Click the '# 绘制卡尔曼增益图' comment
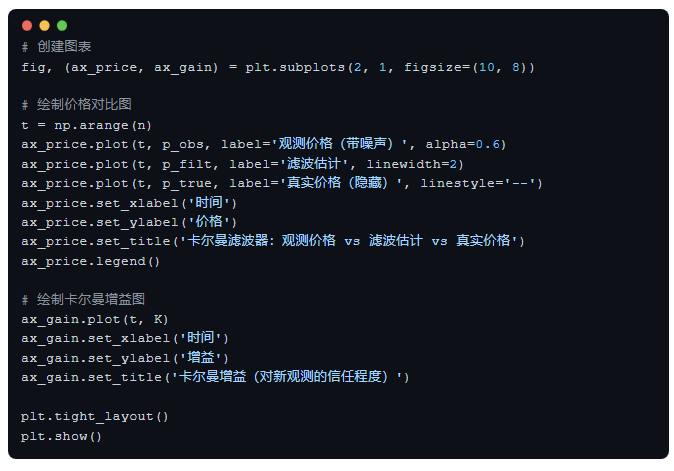Screen dimensions: 674x471 click(83, 299)
